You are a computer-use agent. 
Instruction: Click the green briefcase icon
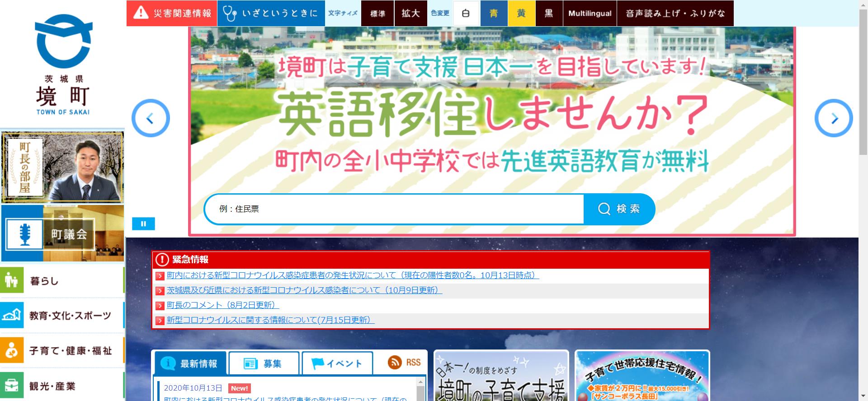point(12,386)
